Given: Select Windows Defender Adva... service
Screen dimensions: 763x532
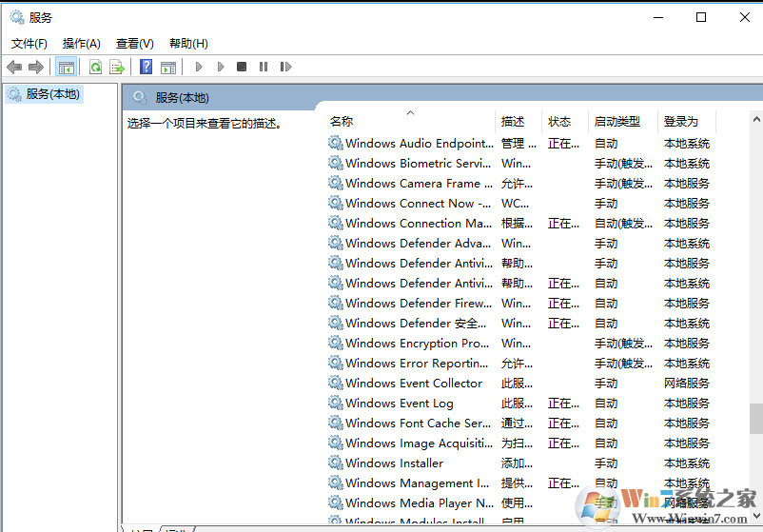Looking at the screenshot, I should (518, 244).
